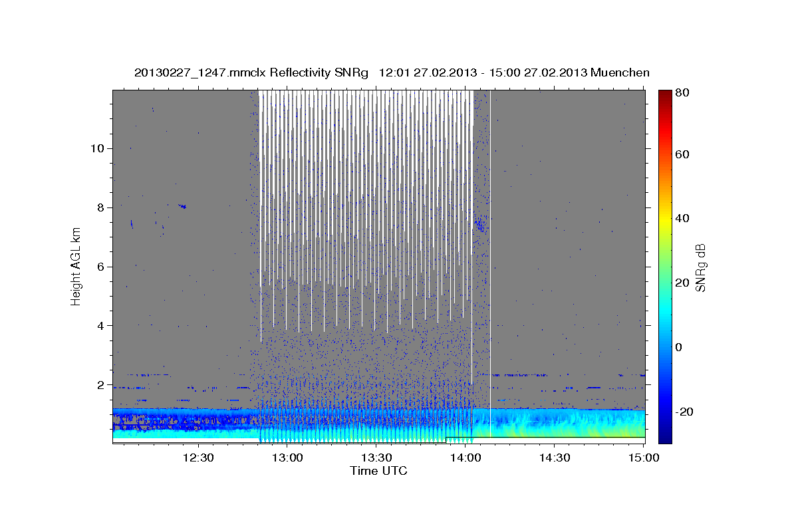Click the Muenchen location label in the title

point(620,72)
